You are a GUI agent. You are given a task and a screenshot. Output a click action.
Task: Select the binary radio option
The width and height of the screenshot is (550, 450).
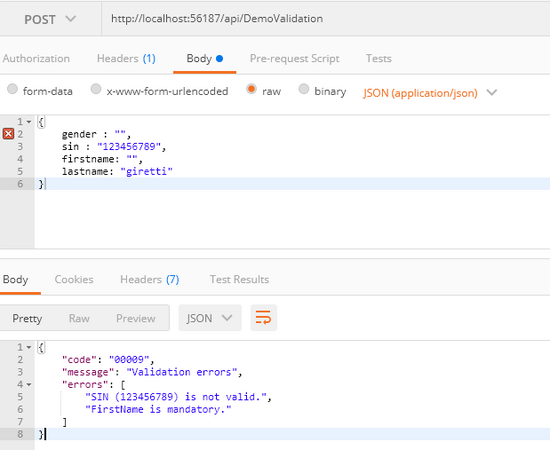coord(303,89)
